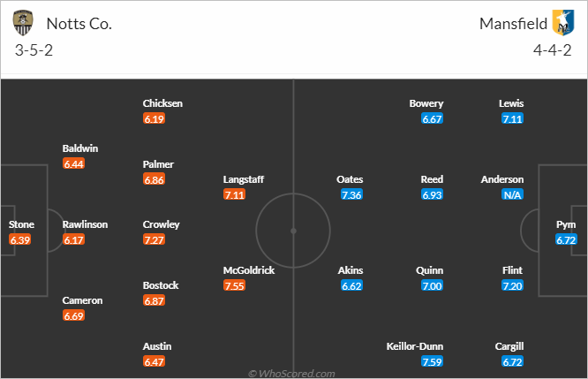This screenshot has height=379, width=588.
Task: Click the player name Langstaff
Action: [x=244, y=179]
